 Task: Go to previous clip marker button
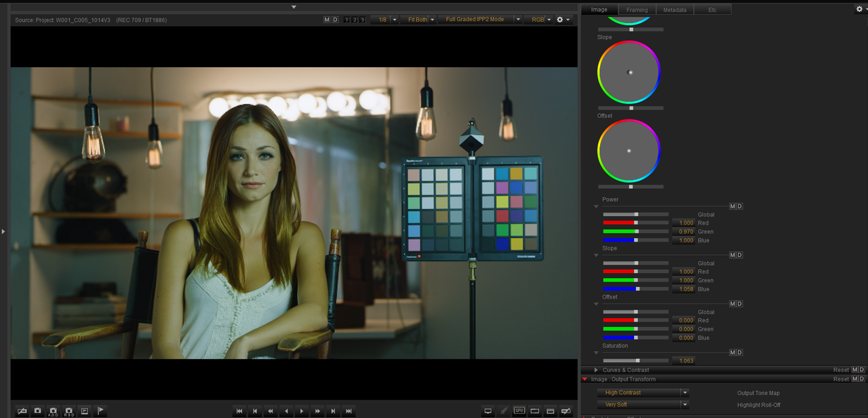pyautogui.click(x=255, y=411)
